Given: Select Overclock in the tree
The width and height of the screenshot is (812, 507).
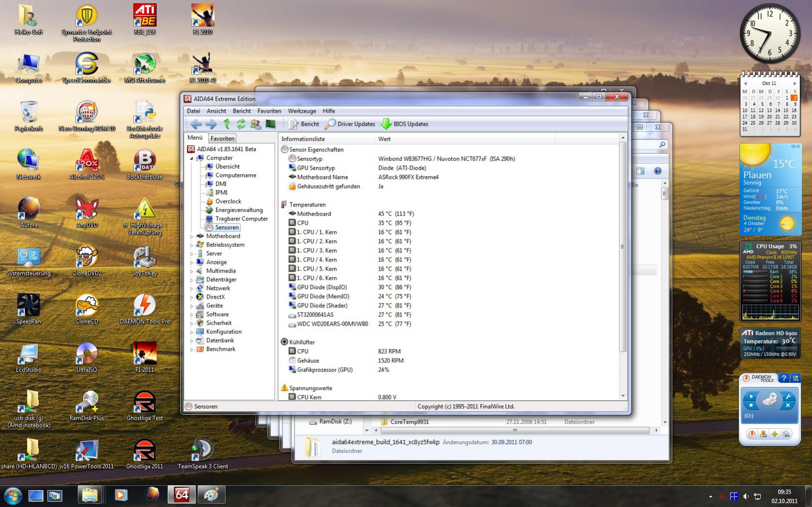Looking at the screenshot, I should [x=228, y=202].
